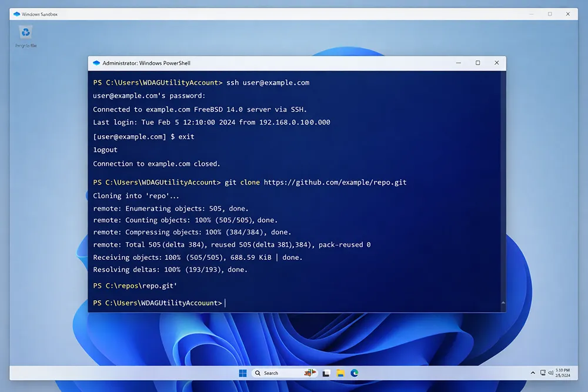The width and height of the screenshot is (588, 392).
Task: Select the ssh user@example.com command text
Action: 268,82
